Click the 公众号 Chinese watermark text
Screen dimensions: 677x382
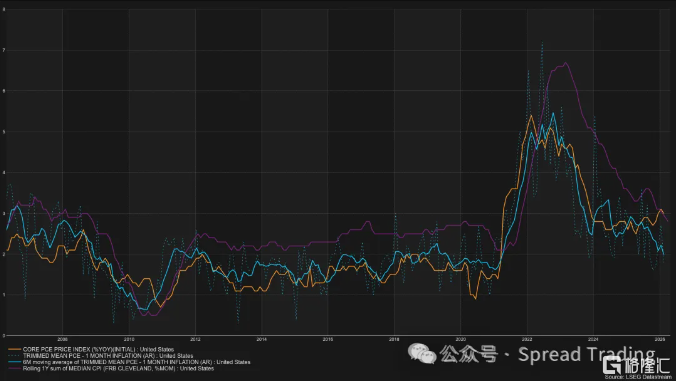469,354
